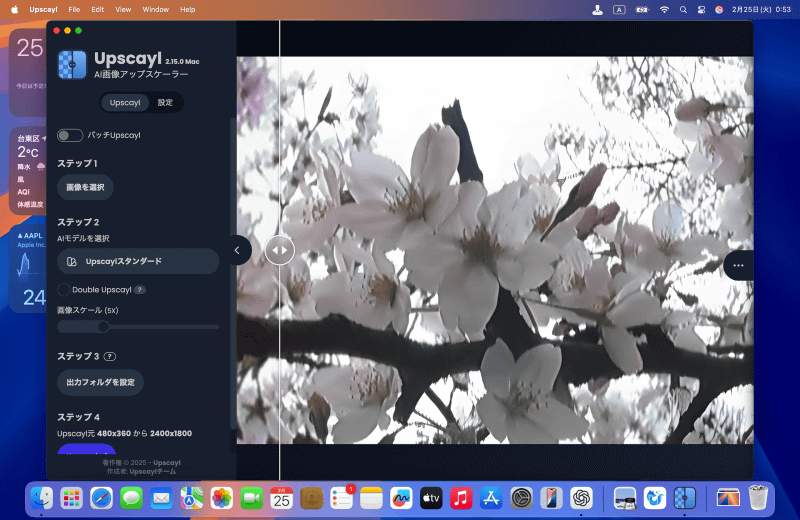Click the Upscayl app logo icon
Screen dimensions: 800x520
click(72, 65)
